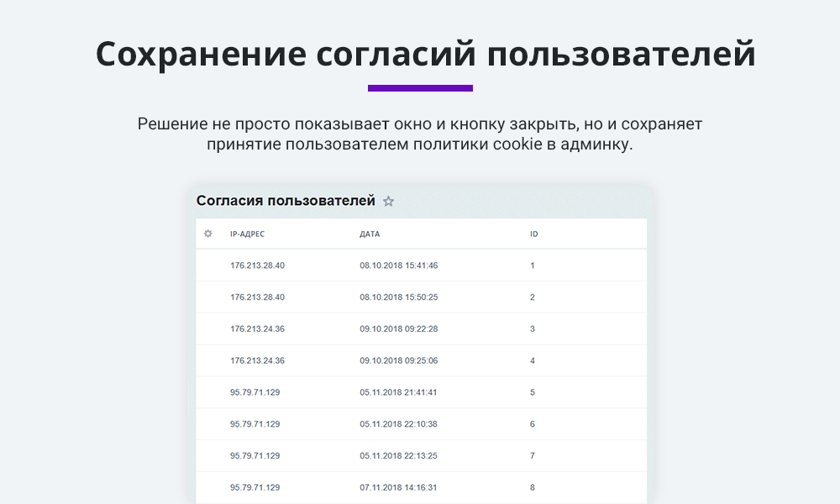840x504 pixels.
Task: Sort by the ID column header
Action: (x=533, y=234)
